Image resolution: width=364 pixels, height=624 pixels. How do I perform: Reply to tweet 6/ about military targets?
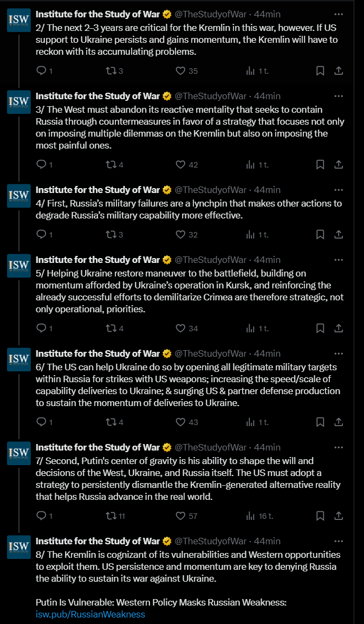[41, 422]
